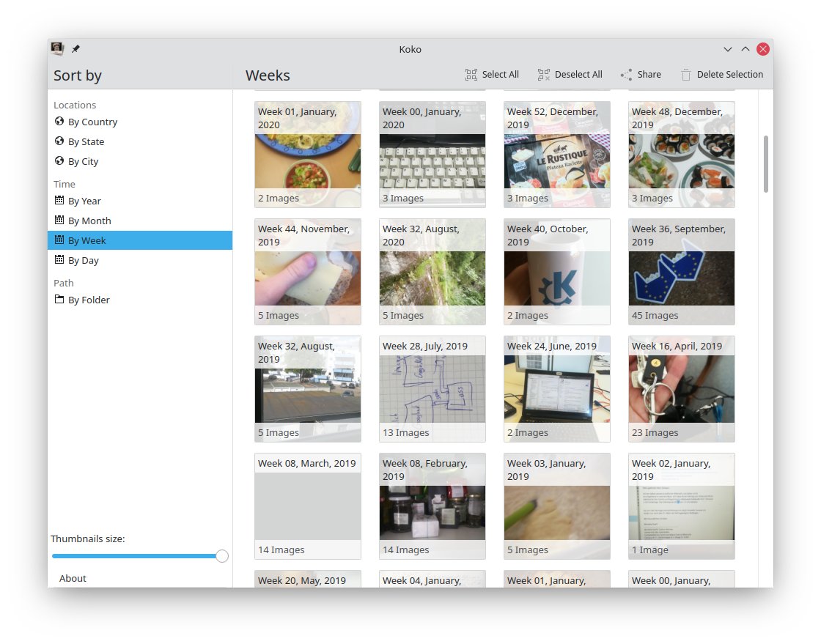Viewport: 821px width, 644px height.
Task: Click the calendar icon beside By Week
Action: tap(59, 240)
